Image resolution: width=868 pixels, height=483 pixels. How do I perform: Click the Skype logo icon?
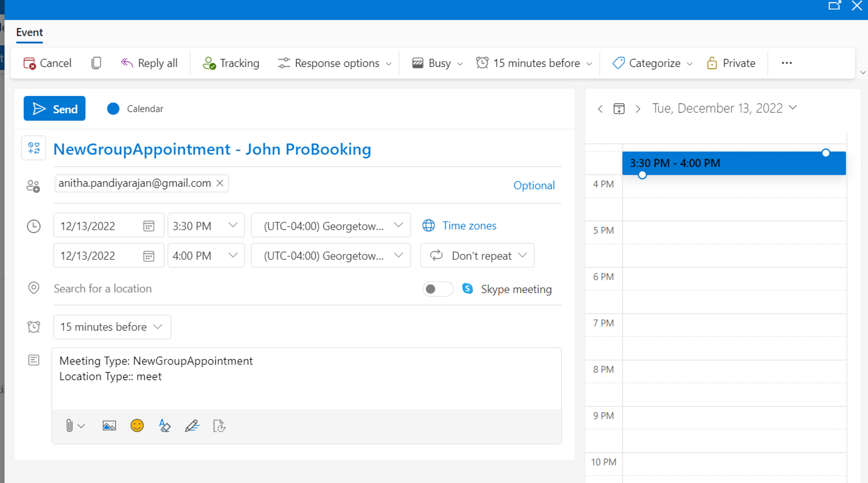[x=467, y=289]
